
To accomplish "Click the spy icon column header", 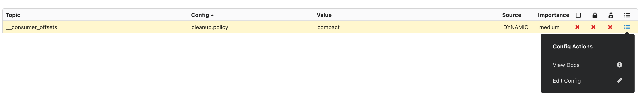I will pyautogui.click(x=611, y=15).
